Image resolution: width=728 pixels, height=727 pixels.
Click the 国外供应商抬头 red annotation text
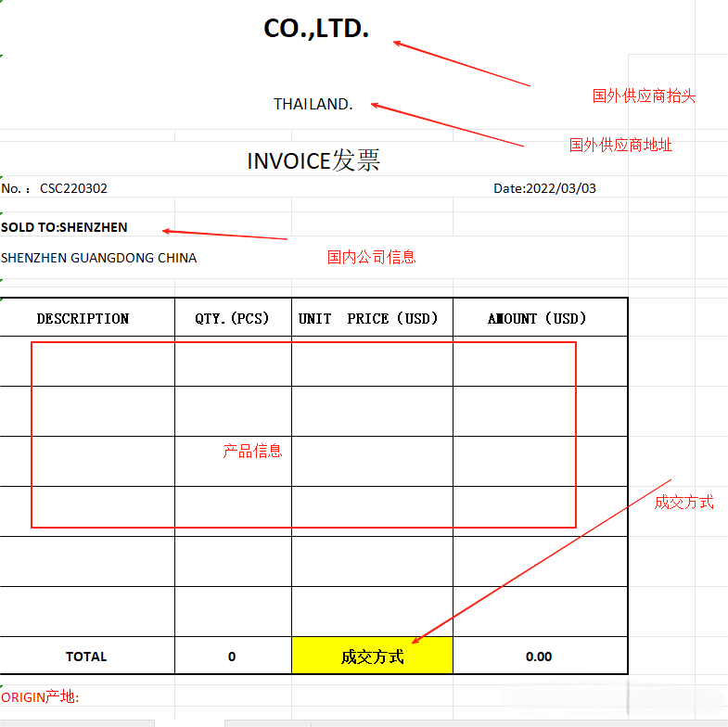coord(644,96)
